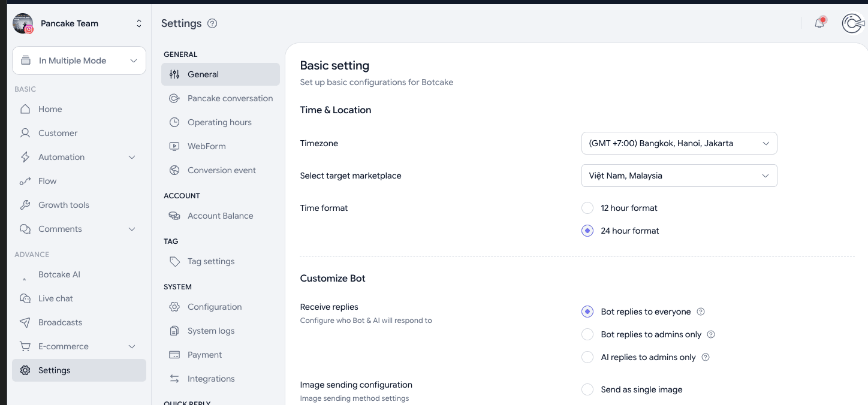Open the General settings tab
Screen dimensions: 868x405
221,74
